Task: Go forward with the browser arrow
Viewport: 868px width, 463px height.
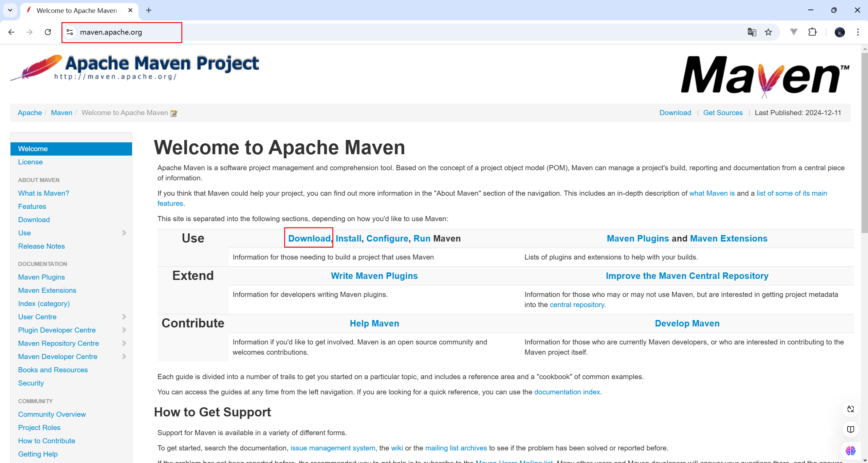Action: (30, 32)
